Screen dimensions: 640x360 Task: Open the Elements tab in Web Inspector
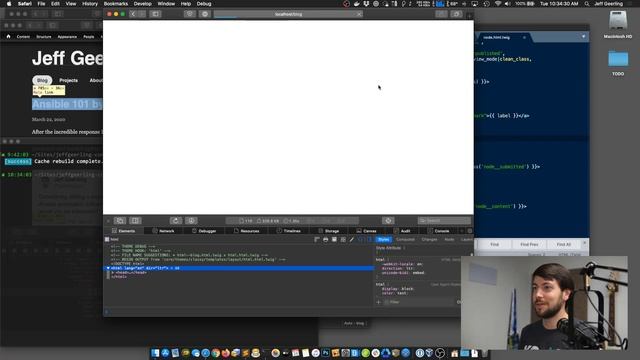[123, 231]
